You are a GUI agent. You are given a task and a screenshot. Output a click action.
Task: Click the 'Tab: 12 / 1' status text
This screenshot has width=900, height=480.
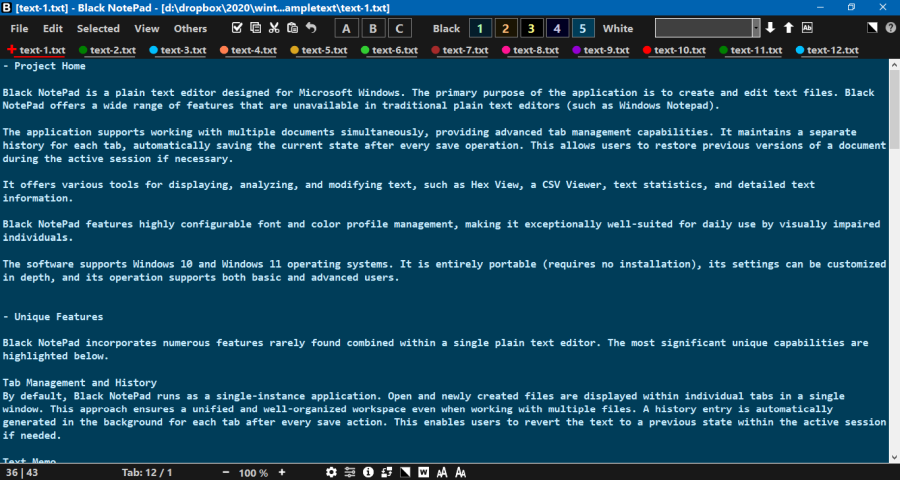click(x=147, y=473)
